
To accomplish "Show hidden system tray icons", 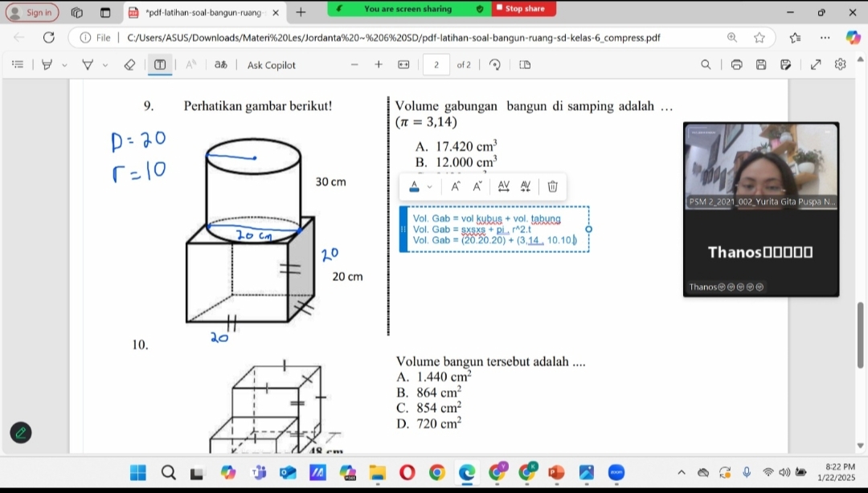I will 682,473.
